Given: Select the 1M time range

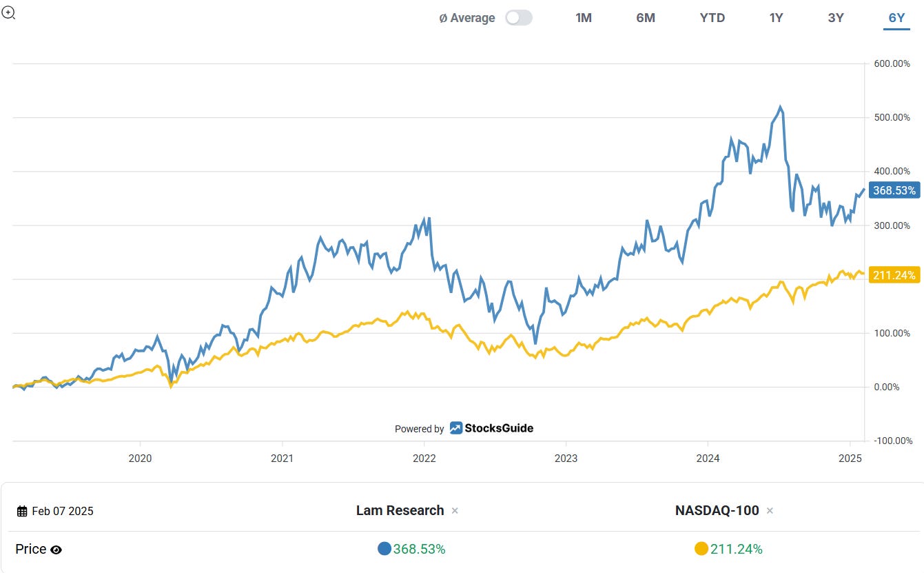Looking at the screenshot, I should [x=584, y=18].
